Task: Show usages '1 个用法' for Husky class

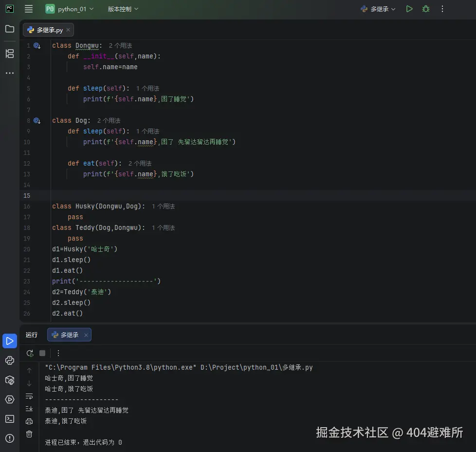Action: click(x=164, y=206)
